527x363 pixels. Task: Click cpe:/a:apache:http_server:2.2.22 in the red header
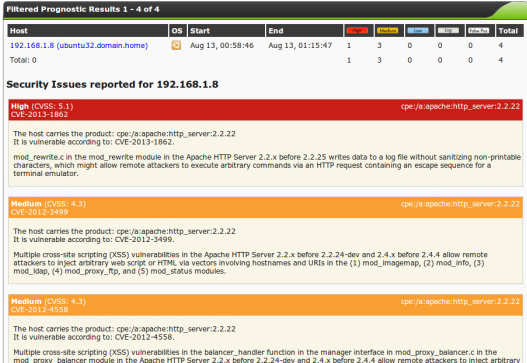pyautogui.click(x=460, y=107)
